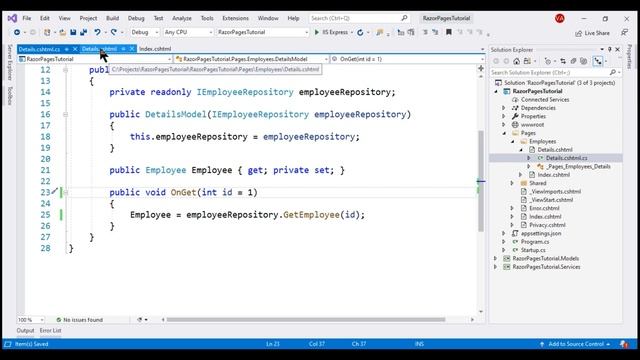
Task: Click the Visual Studio logo icon
Action: [x=12, y=18]
